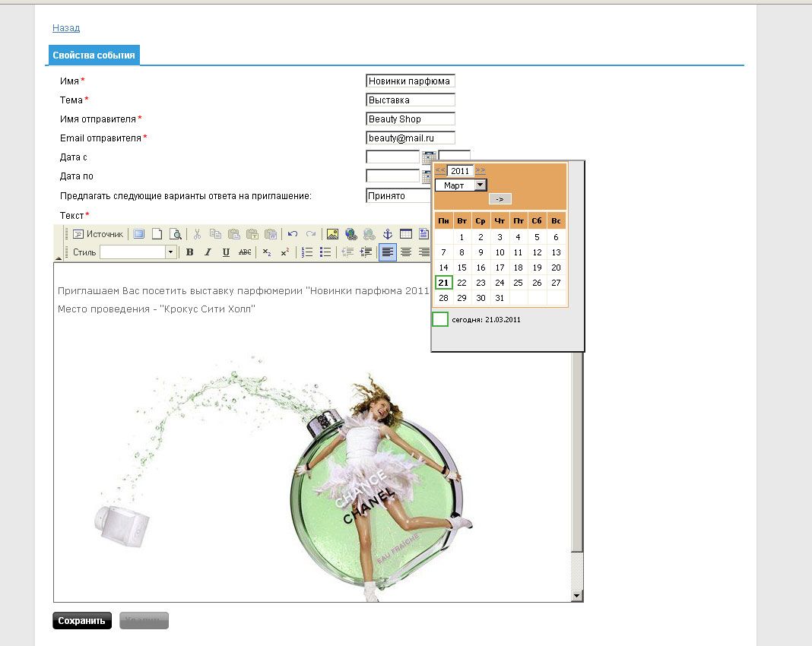Click Paste as plain text icon

[252, 234]
